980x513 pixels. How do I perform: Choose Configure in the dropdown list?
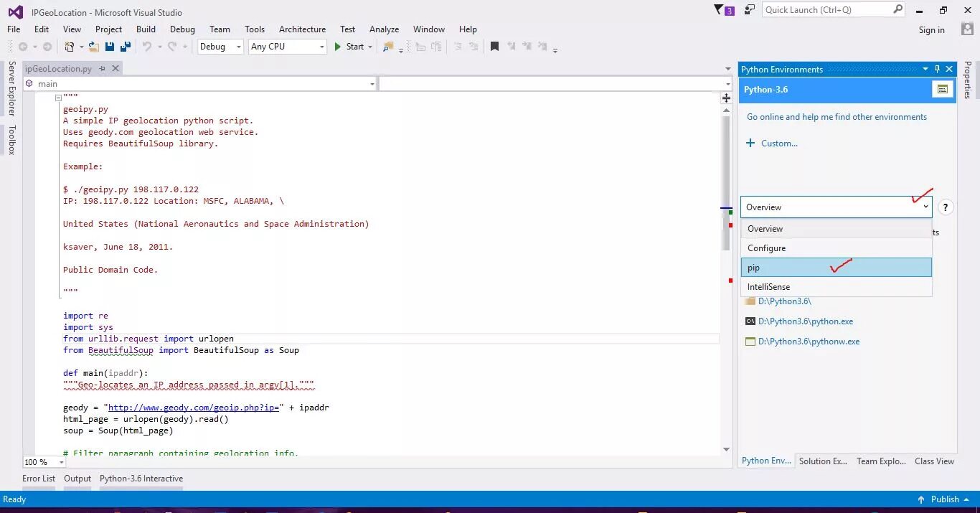click(x=836, y=248)
